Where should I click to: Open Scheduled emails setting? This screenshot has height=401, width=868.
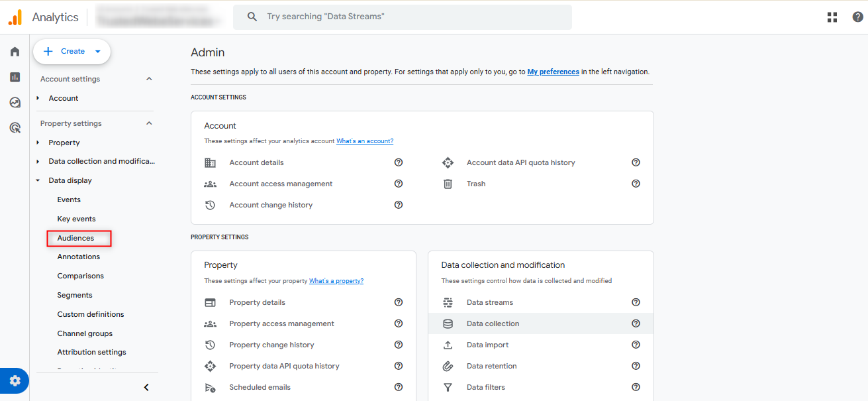point(260,387)
